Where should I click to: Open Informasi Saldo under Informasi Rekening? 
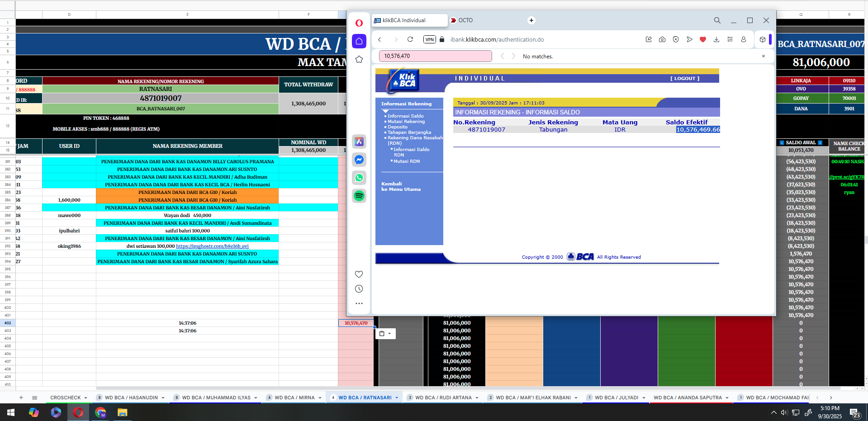click(x=405, y=116)
